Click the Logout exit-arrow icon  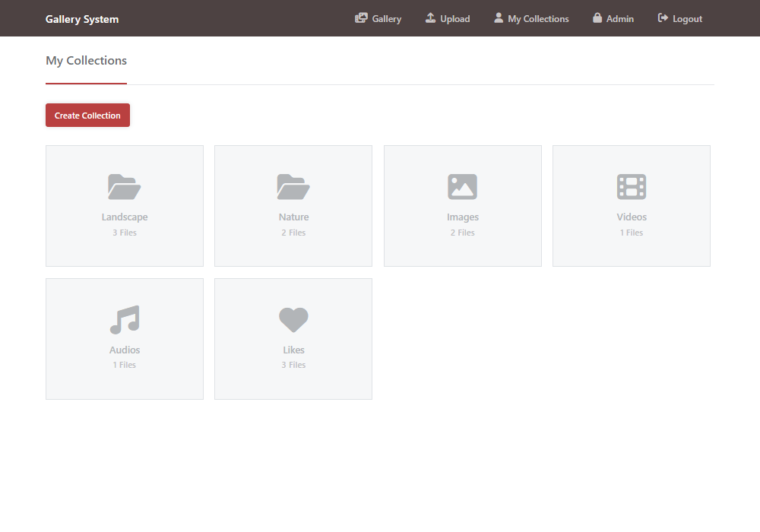tap(663, 18)
